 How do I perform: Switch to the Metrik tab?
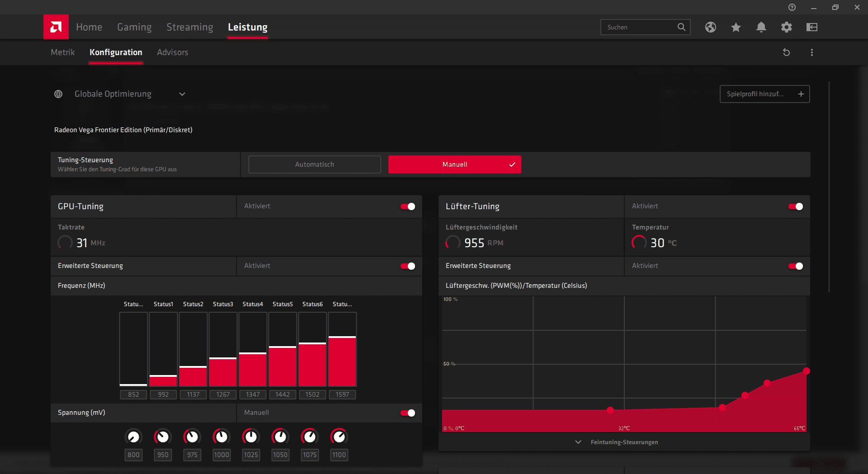[62, 52]
